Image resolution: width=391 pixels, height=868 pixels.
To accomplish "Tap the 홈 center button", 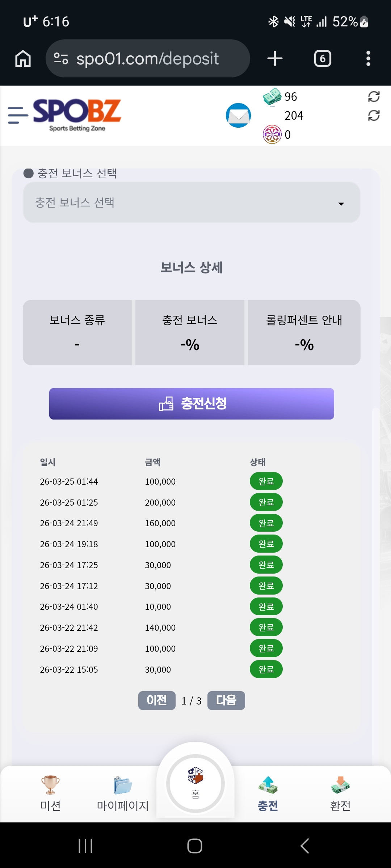I will click(x=195, y=783).
